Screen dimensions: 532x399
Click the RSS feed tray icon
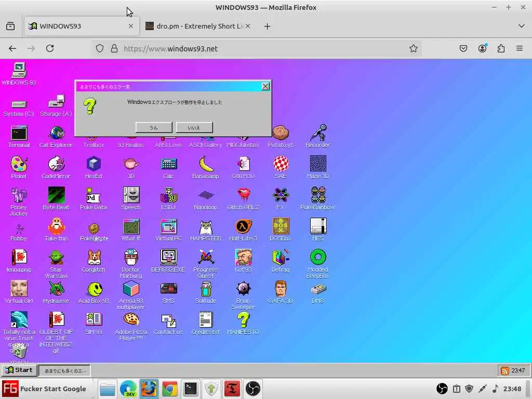pos(504,370)
